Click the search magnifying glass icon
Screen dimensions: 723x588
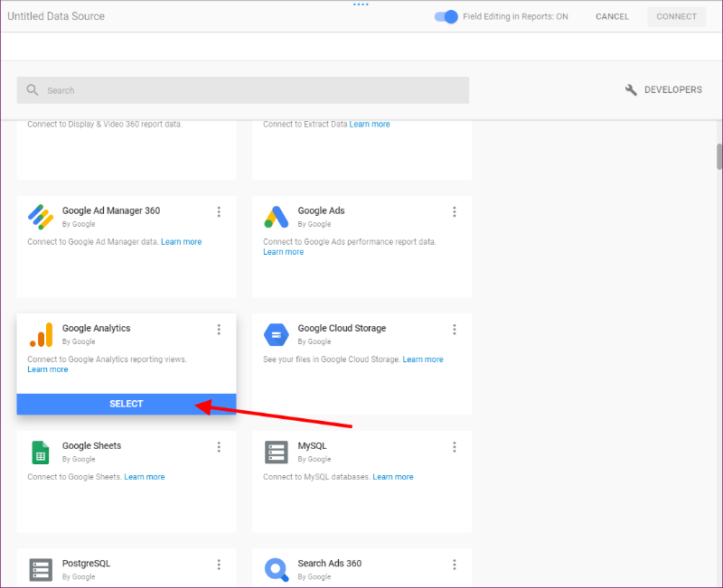[33, 90]
